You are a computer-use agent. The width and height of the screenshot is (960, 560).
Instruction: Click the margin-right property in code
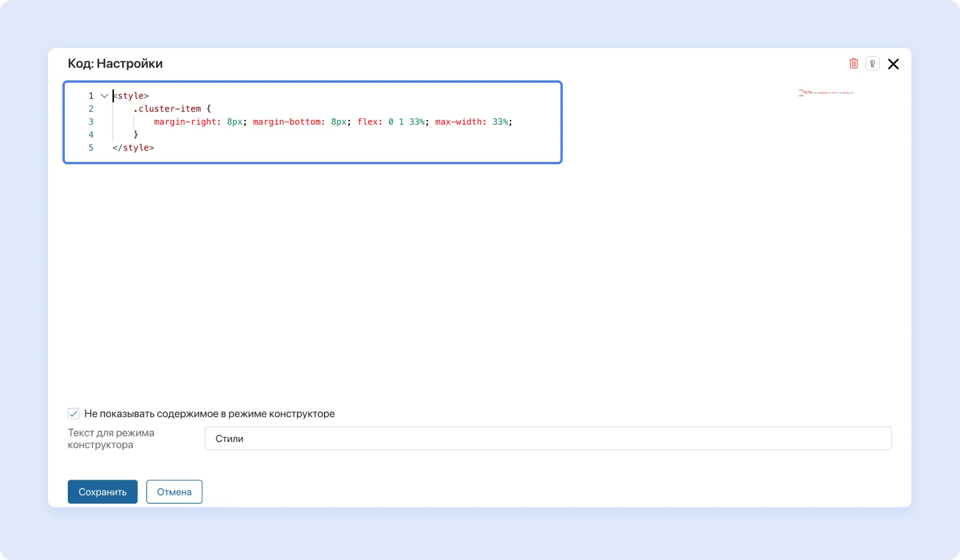(x=185, y=122)
